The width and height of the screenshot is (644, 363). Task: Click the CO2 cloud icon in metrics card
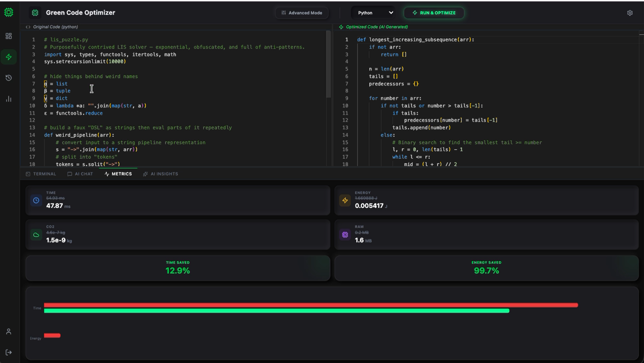coord(36,235)
